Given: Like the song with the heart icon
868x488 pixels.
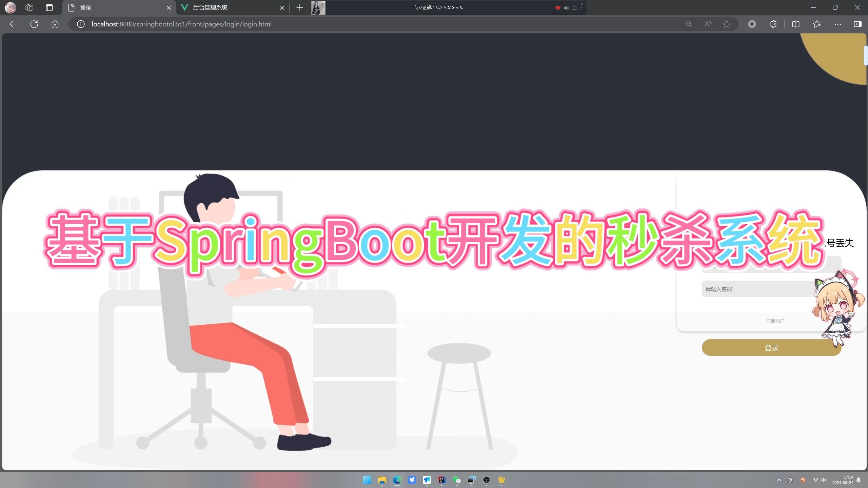Looking at the screenshot, I should click(x=558, y=8).
